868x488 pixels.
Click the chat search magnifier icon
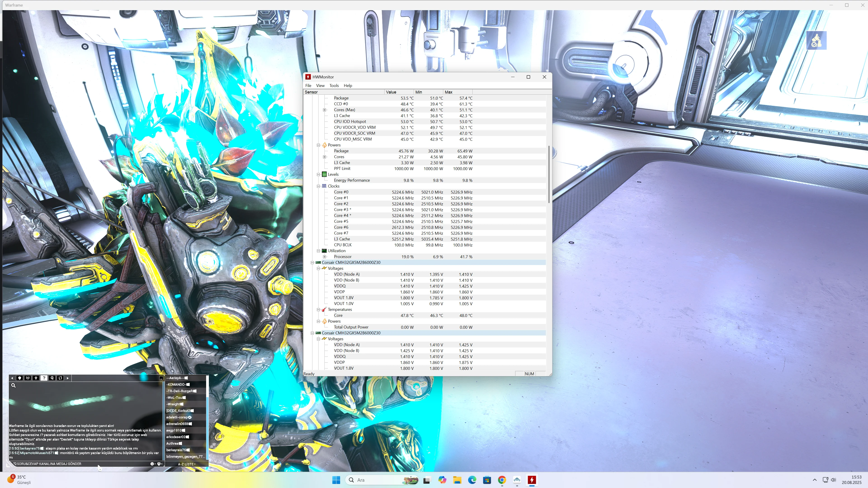pyautogui.click(x=14, y=385)
